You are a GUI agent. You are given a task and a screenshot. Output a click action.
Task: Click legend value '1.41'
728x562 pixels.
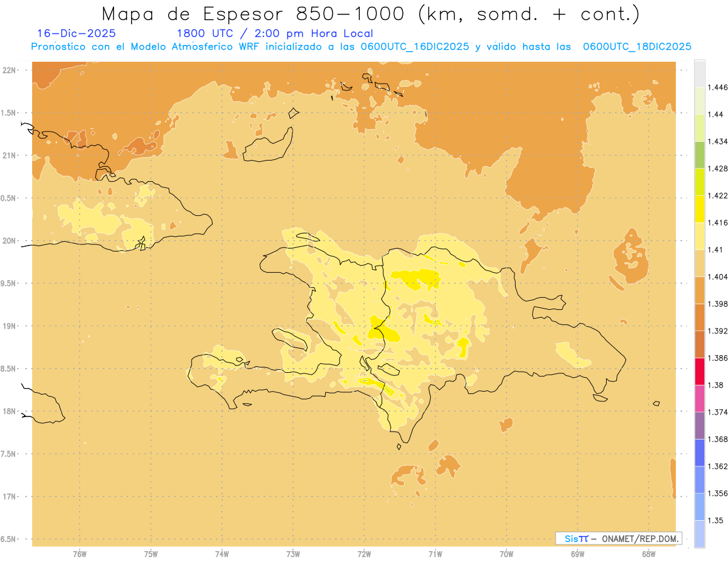716,249
